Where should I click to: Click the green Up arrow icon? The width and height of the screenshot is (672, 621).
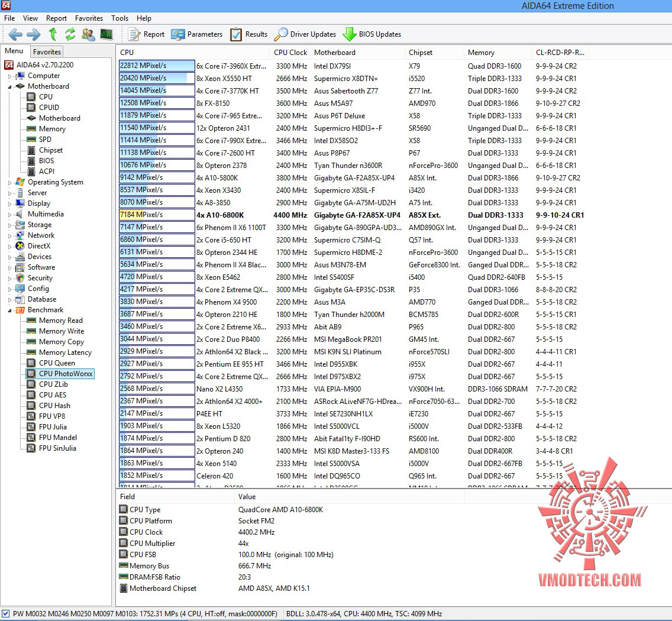point(53,34)
